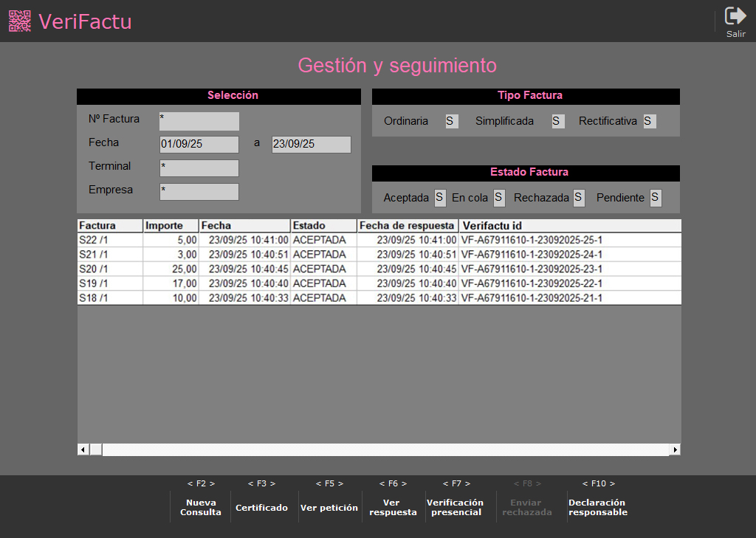This screenshot has height=538, width=756.
Task: Click the Salir exit icon
Action: click(735, 16)
